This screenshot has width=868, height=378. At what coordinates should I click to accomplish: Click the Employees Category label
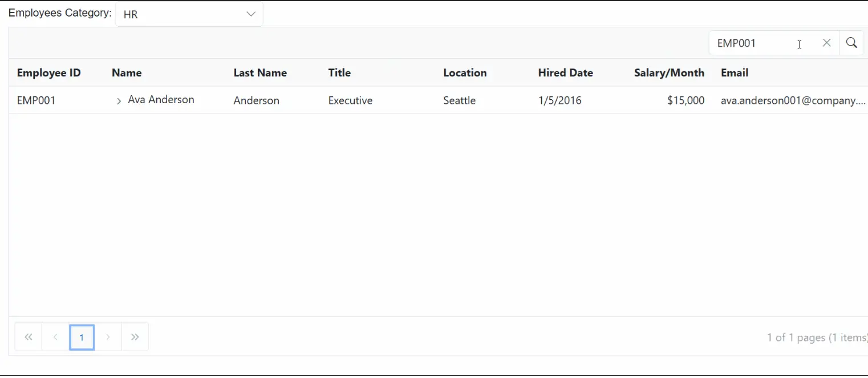60,13
